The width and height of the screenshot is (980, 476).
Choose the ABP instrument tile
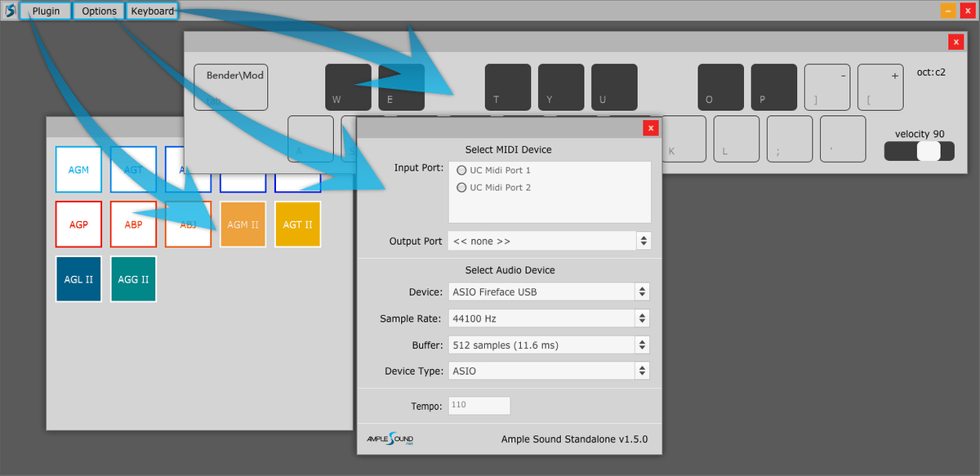tap(132, 224)
